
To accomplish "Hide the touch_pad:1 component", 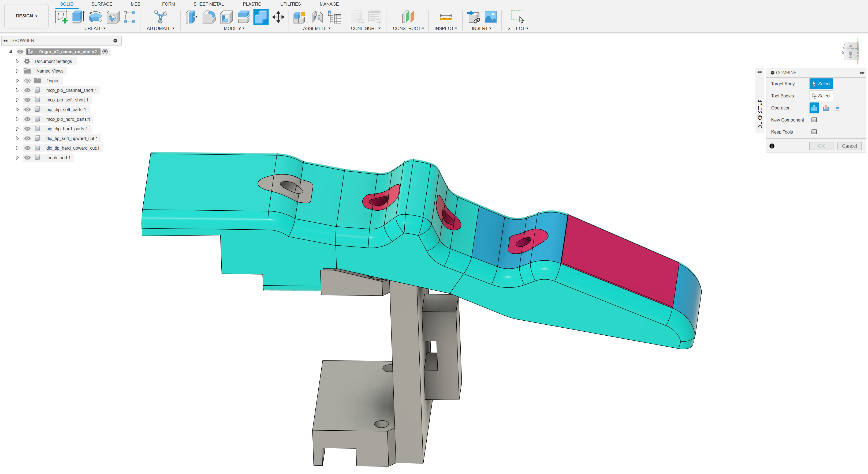I will click(28, 158).
